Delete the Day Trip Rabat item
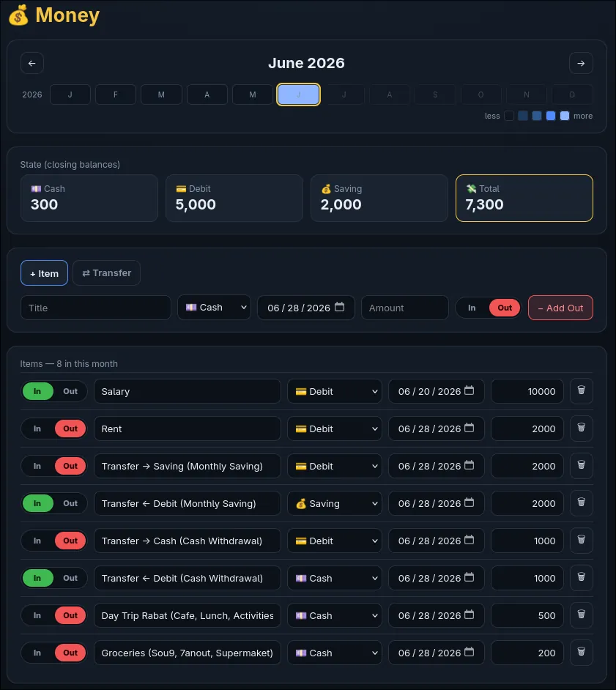 click(x=582, y=615)
